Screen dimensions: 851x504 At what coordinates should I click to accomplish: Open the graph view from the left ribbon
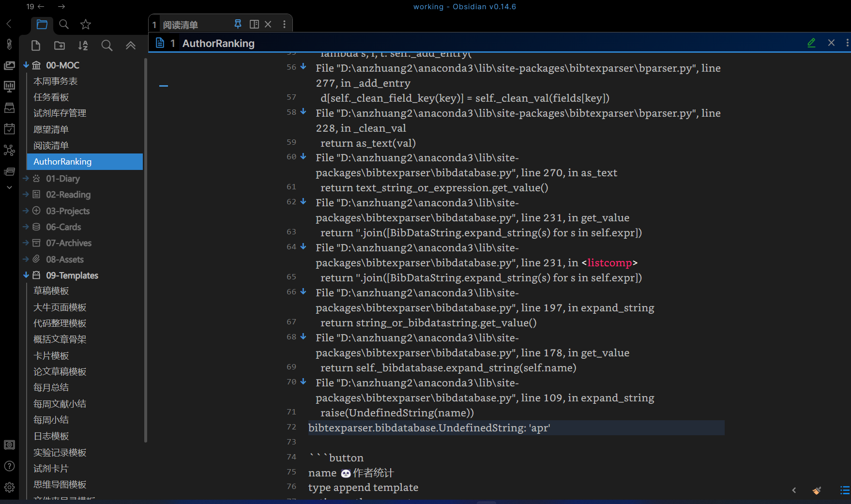click(9, 150)
